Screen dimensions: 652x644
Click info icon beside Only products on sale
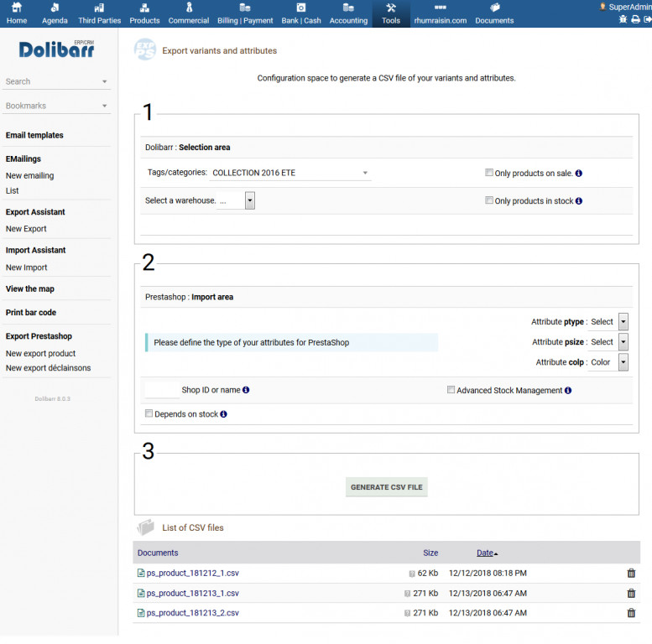[x=579, y=174]
